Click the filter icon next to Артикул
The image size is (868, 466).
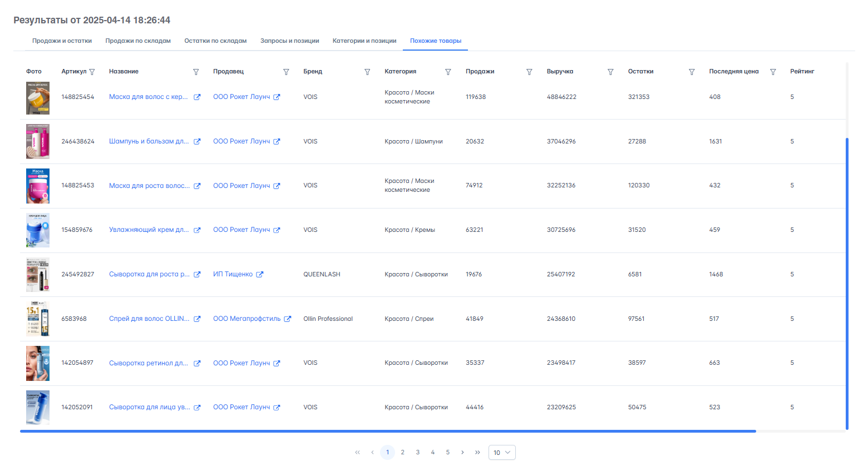pyautogui.click(x=92, y=72)
